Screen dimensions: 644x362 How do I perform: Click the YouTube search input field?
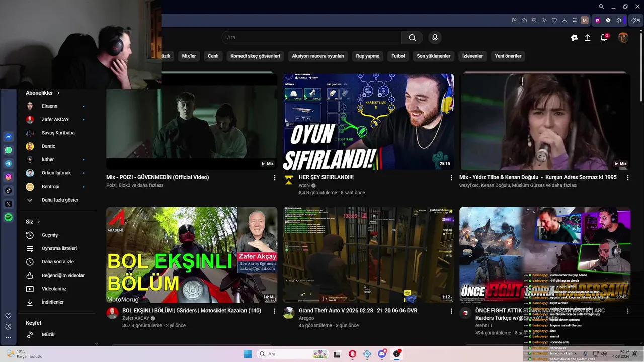[311, 37]
